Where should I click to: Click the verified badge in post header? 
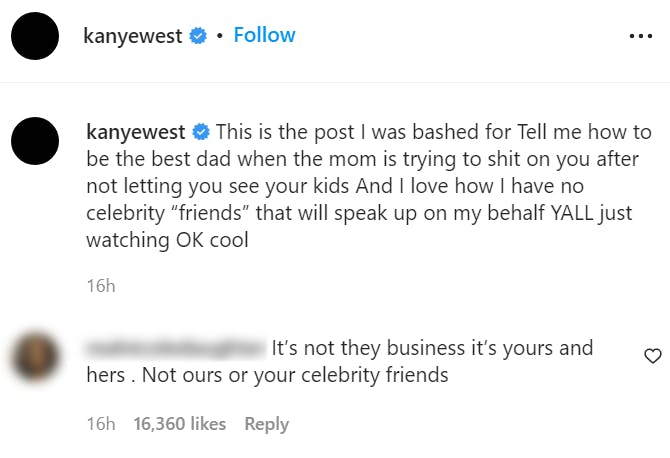pyautogui.click(x=199, y=36)
